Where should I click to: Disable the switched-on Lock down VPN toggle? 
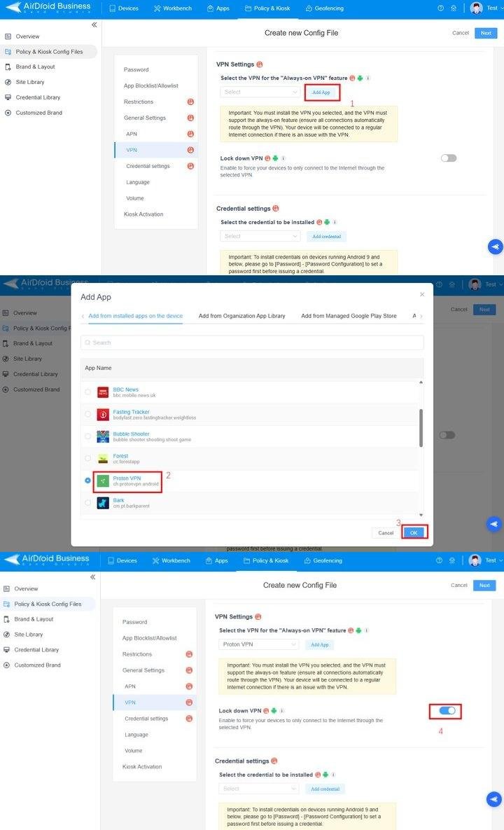pos(447,711)
